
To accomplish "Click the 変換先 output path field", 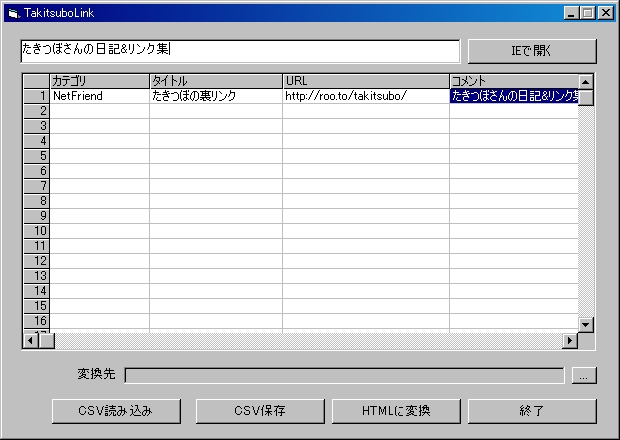I will point(343,375).
